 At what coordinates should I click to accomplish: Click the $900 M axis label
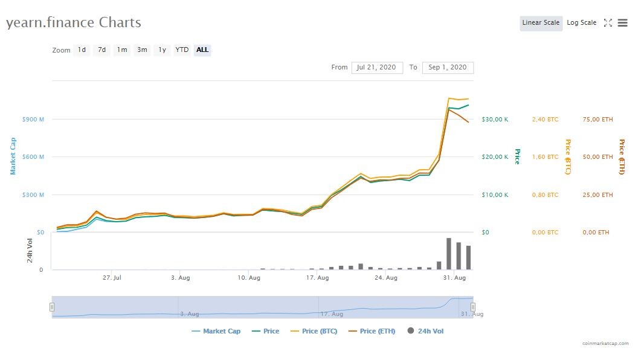[33, 120]
